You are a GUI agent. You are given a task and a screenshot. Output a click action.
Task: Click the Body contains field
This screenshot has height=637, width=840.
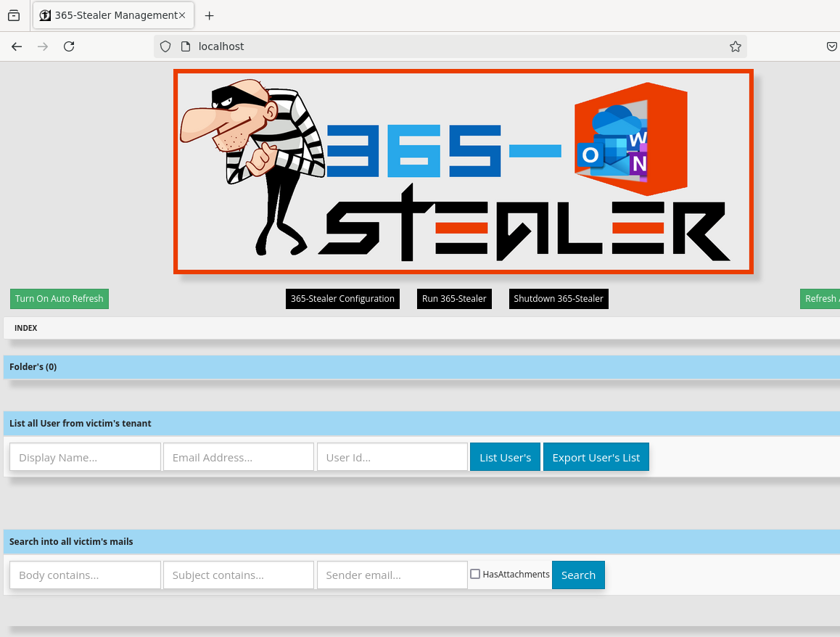[85, 575]
